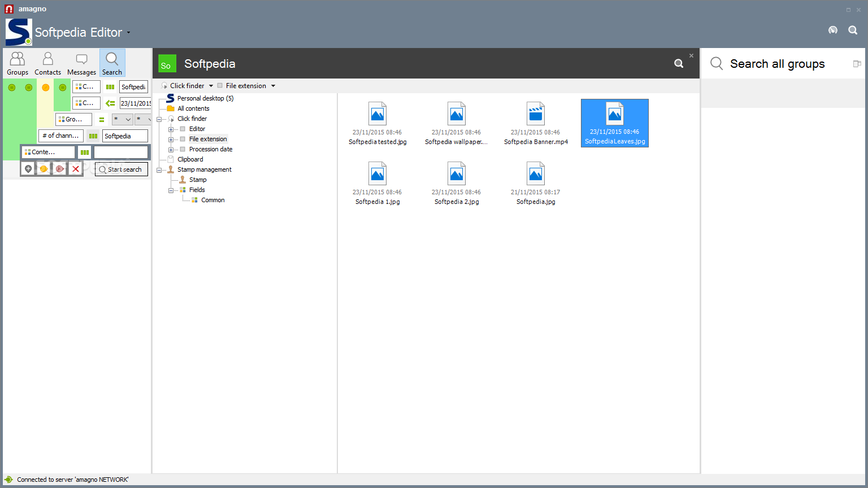Image resolution: width=868 pixels, height=488 pixels.
Task: Click the add condition plus icon
Action: tap(28, 169)
